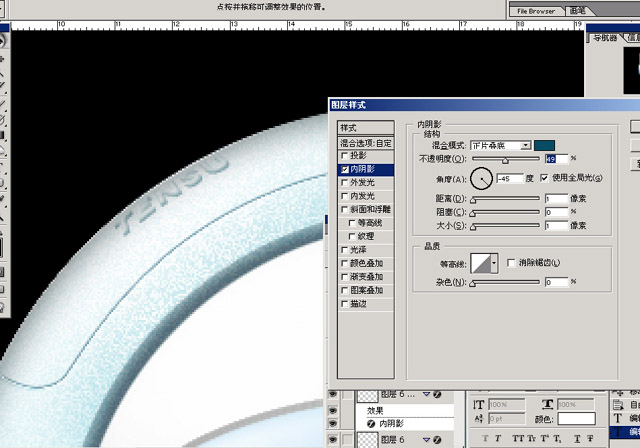Click the 不透明度 opacity slider handle
The width and height of the screenshot is (640, 448).
[505, 161]
